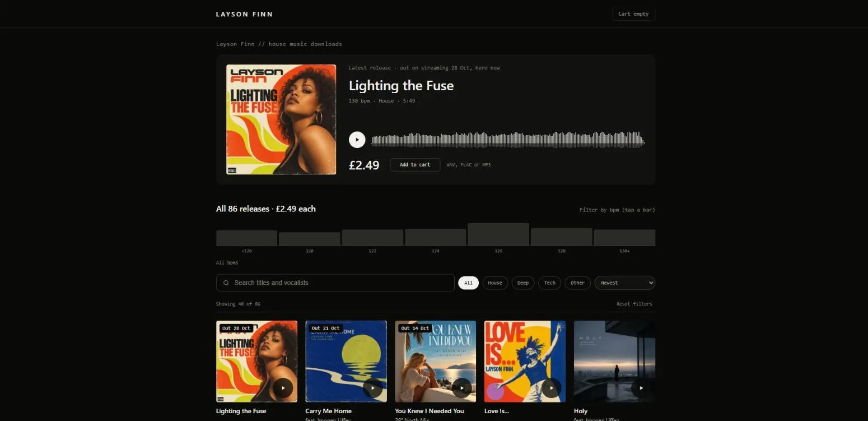Click in Search titles and vocalists field

[x=335, y=283]
